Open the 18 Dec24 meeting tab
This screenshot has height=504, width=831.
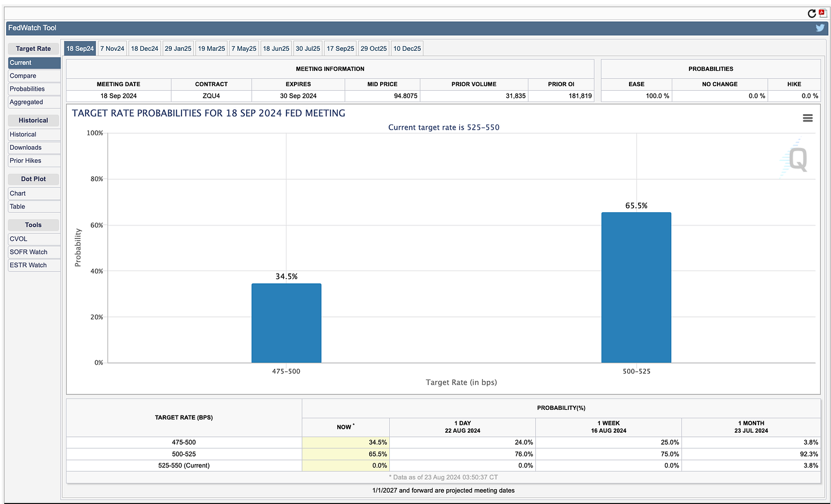[144, 49]
